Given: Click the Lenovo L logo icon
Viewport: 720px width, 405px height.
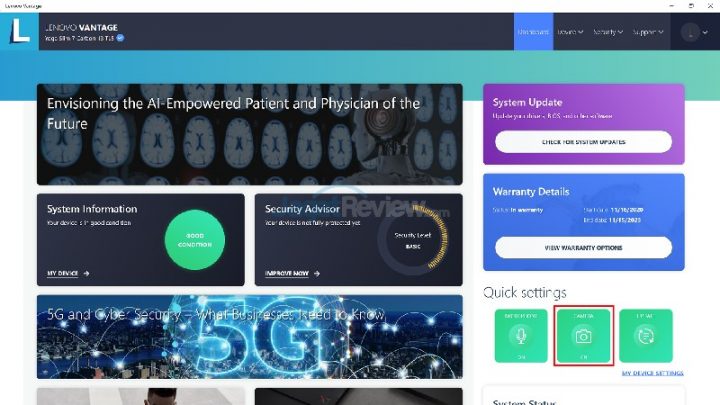Looking at the screenshot, I should (19, 31).
